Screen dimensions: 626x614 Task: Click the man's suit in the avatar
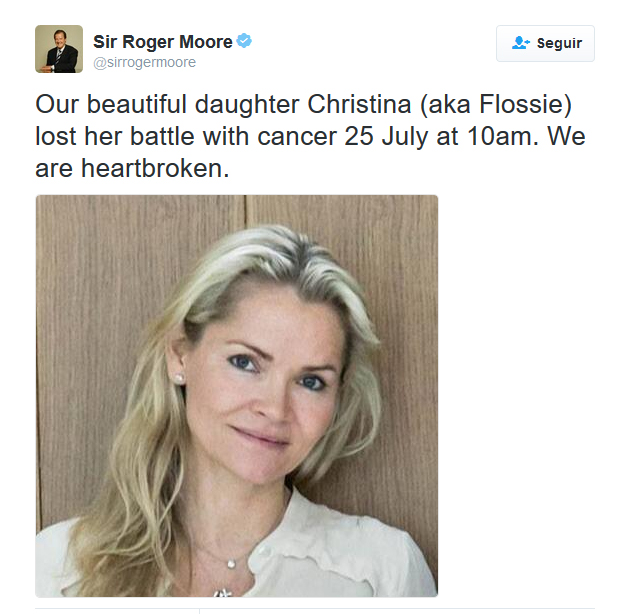(x=64, y=61)
